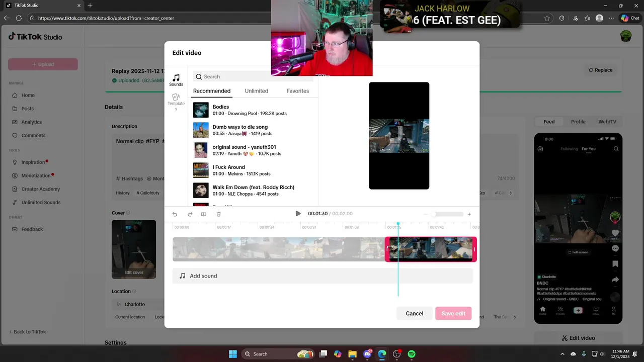
Task: Open the Charlotte location dropdown
Action: tap(138, 304)
